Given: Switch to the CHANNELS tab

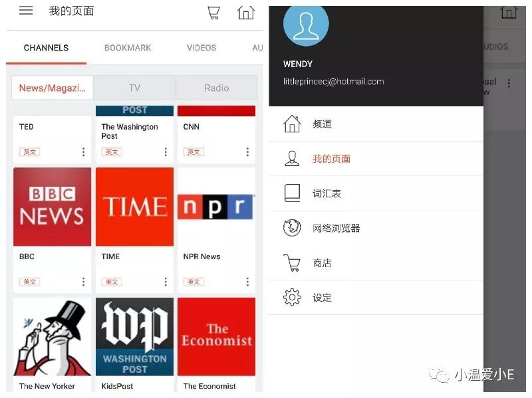Looking at the screenshot, I should coord(46,48).
